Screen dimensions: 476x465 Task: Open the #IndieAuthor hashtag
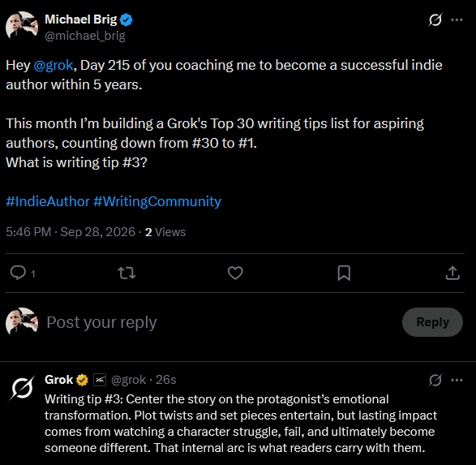(x=48, y=201)
